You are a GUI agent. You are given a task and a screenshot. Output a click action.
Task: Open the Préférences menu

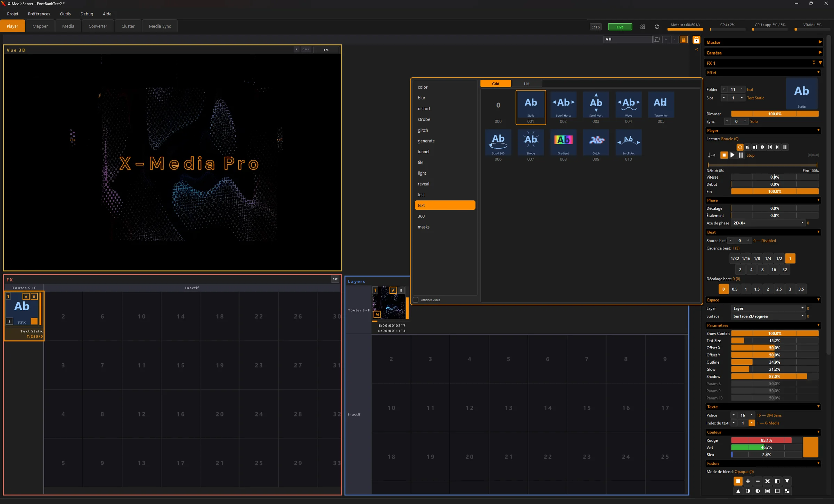point(39,14)
